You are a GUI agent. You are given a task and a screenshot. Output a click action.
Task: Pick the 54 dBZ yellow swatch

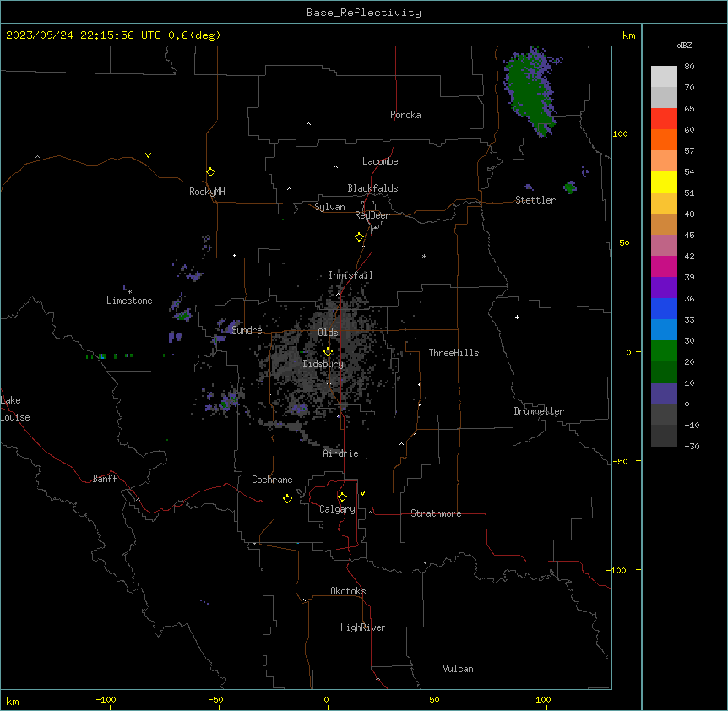[664, 182]
